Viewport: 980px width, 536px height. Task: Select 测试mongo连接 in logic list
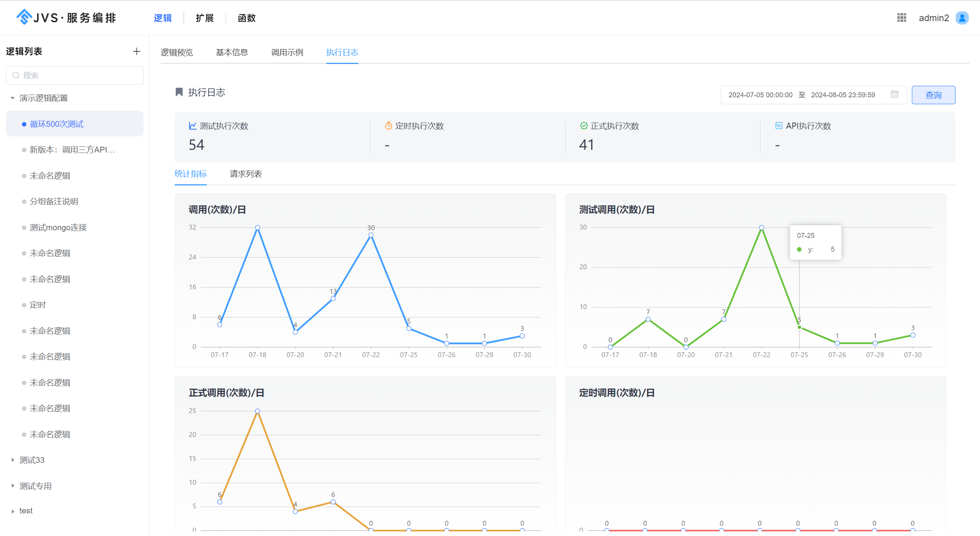coord(58,228)
